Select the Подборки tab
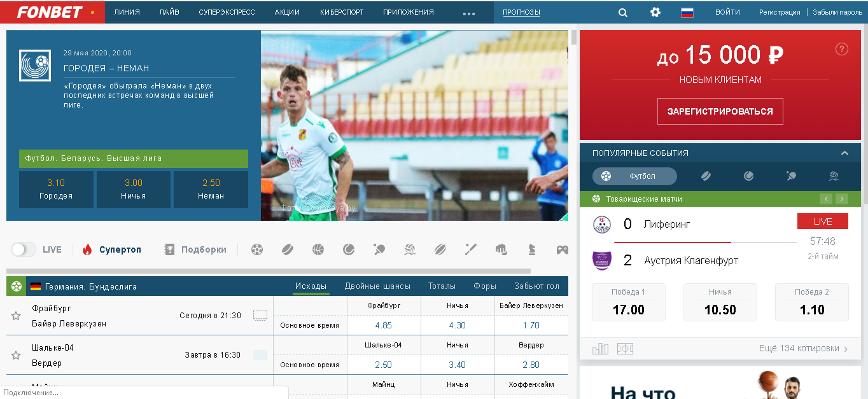Screen dimensions: 868x399 click(x=195, y=249)
